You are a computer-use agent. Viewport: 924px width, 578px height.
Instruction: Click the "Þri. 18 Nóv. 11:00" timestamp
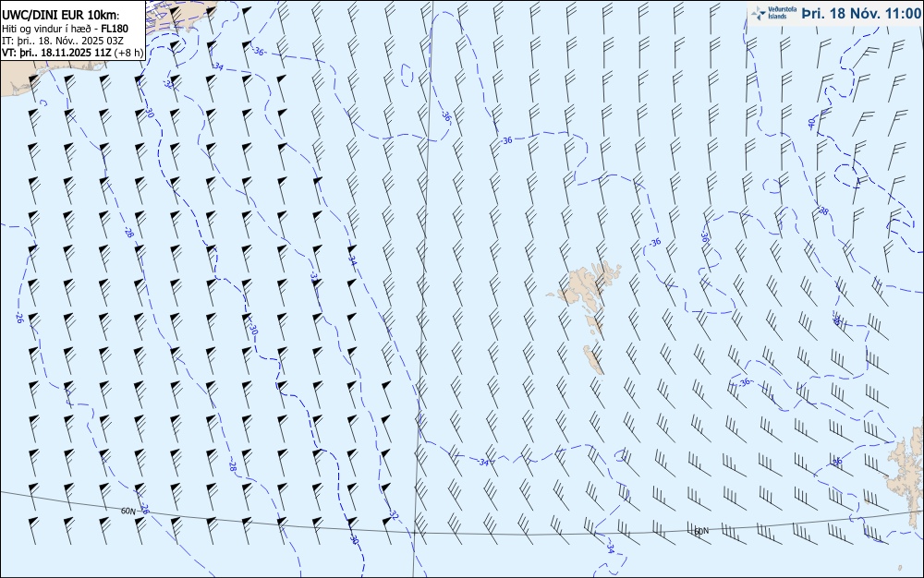pos(861,14)
